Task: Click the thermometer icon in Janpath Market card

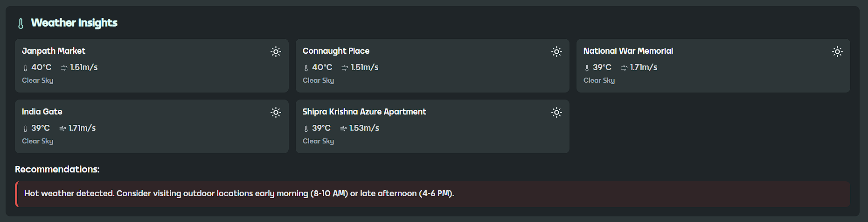Action: click(x=25, y=68)
